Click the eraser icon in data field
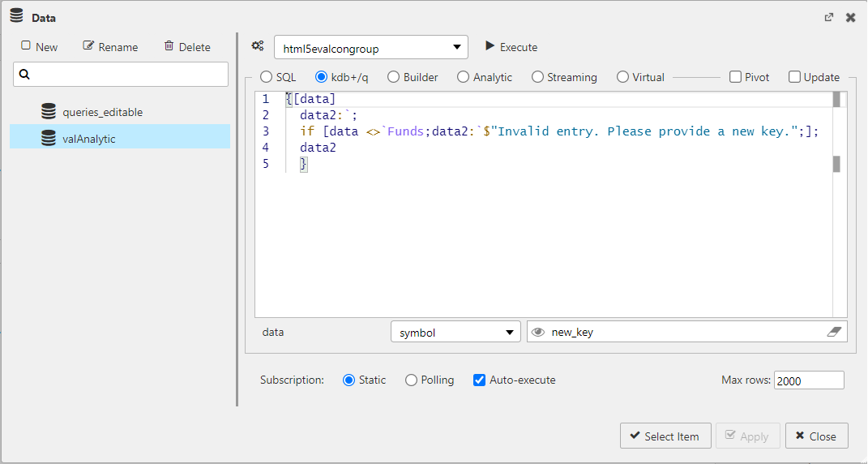Viewport: 868px width, 464px height. [x=834, y=332]
